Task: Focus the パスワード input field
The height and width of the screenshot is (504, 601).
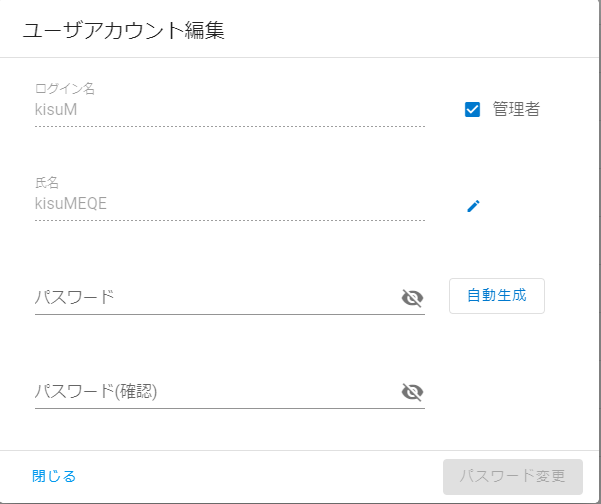Action: tap(217, 298)
